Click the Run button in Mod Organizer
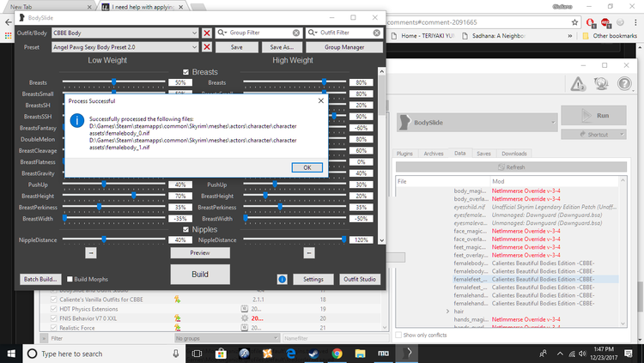This screenshot has height=363, width=644. click(x=593, y=115)
